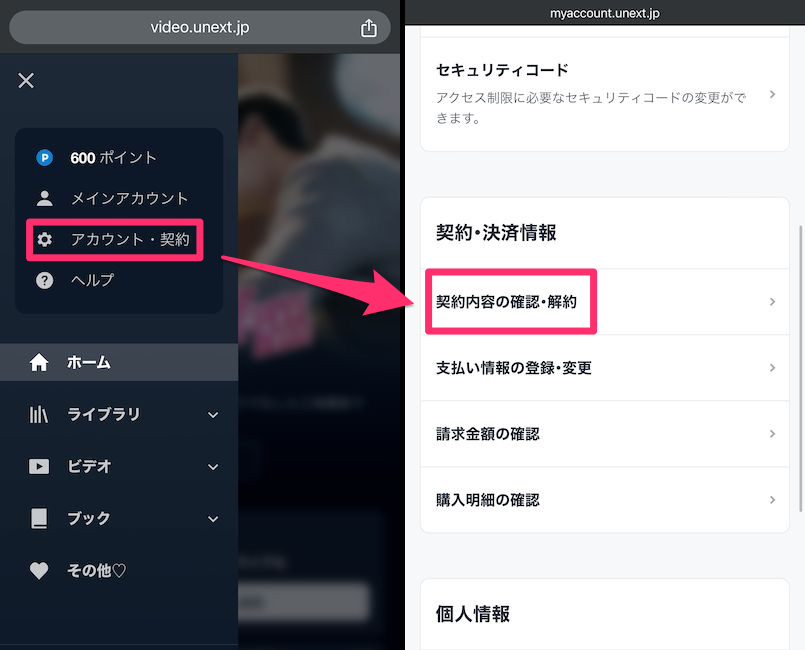Image resolution: width=805 pixels, height=650 pixels.
Task: Click the chevron on セキュリティコード row
Action: click(x=772, y=94)
